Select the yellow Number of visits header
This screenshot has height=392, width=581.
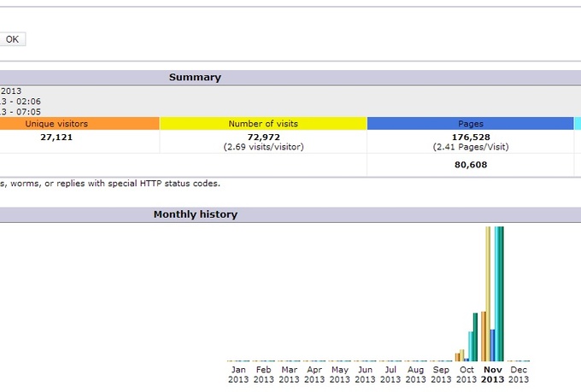click(263, 124)
